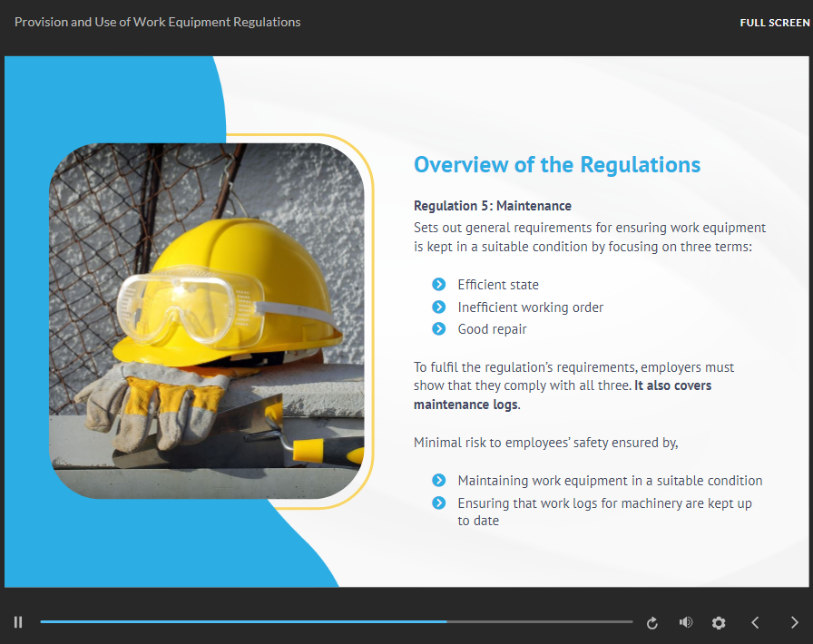This screenshot has width=813, height=644.
Task: Click the course title 'Provision and Use of Work Equipment Regulations'
Action: (x=158, y=23)
